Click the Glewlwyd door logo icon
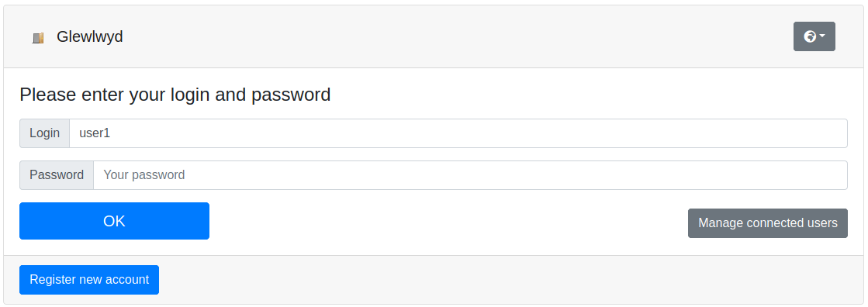This screenshot has height=307, width=868. [x=38, y=38]
